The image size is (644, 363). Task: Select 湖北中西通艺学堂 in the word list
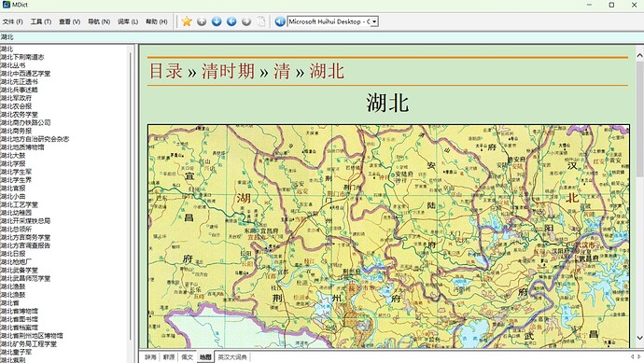click(25, 74)
